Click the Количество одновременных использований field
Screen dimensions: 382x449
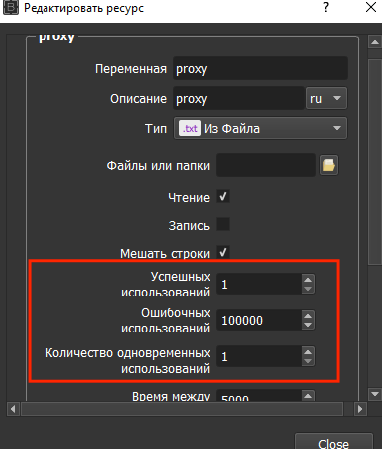[259, 356]
